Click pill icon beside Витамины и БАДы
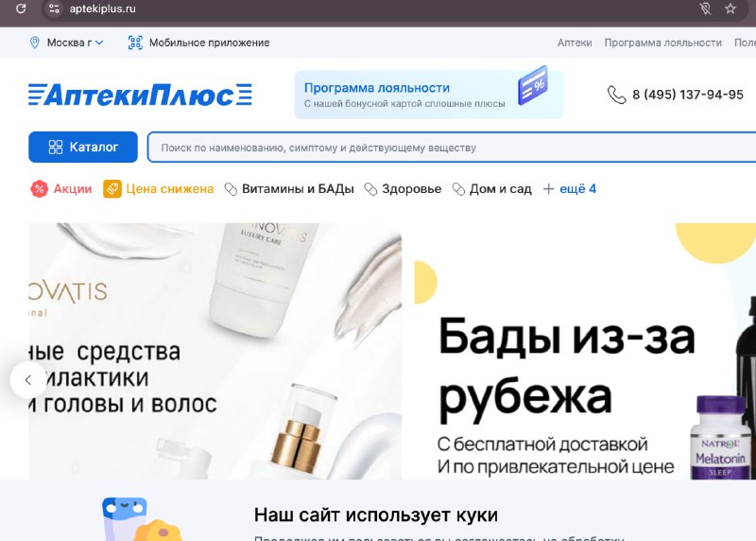The height and width of the screenshot is (541, 756). [231, 189]
